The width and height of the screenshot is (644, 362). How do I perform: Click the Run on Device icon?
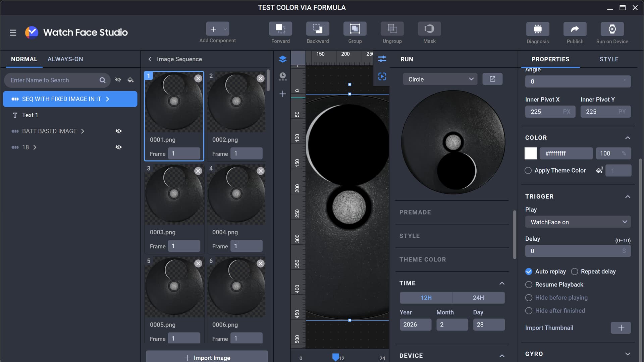[612, 29]
